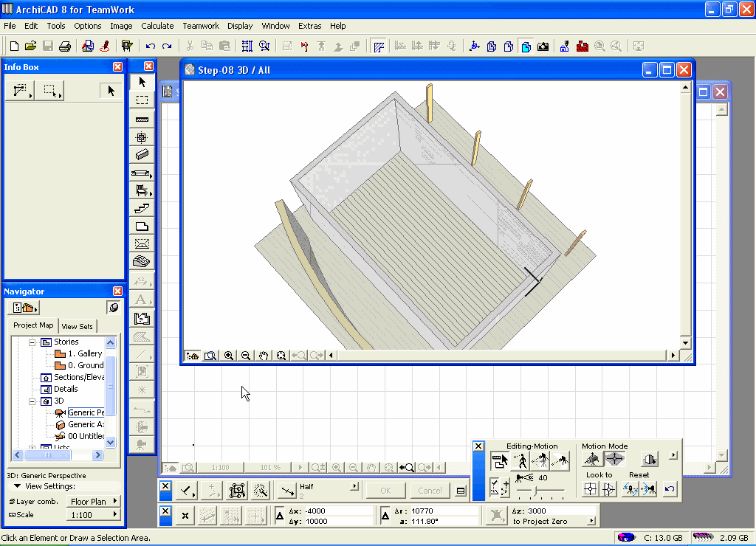Click the Print icon in the toolbar
756x546 pixels.
[64, 46]
